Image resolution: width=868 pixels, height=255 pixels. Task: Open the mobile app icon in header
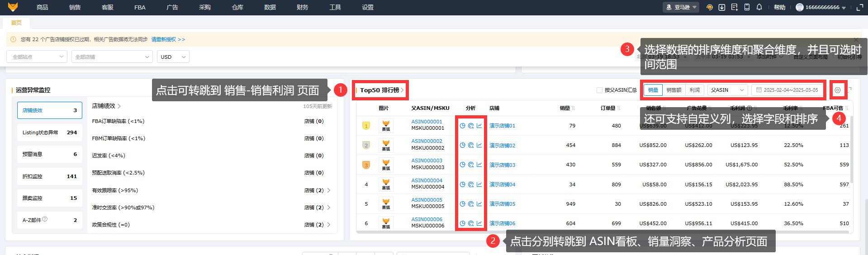(x=747, y=7)
